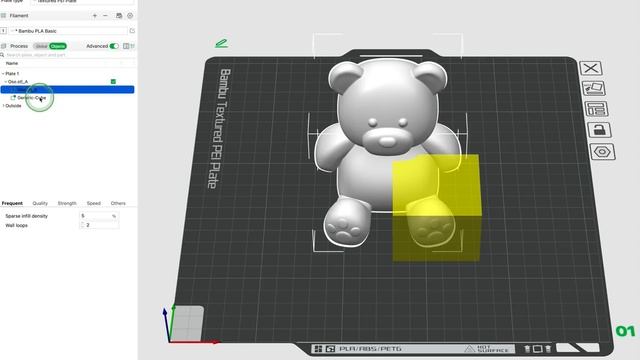Open filament settings gear icon
The image size is (640, 360).
pyautogui.click(x=130, y=16)
